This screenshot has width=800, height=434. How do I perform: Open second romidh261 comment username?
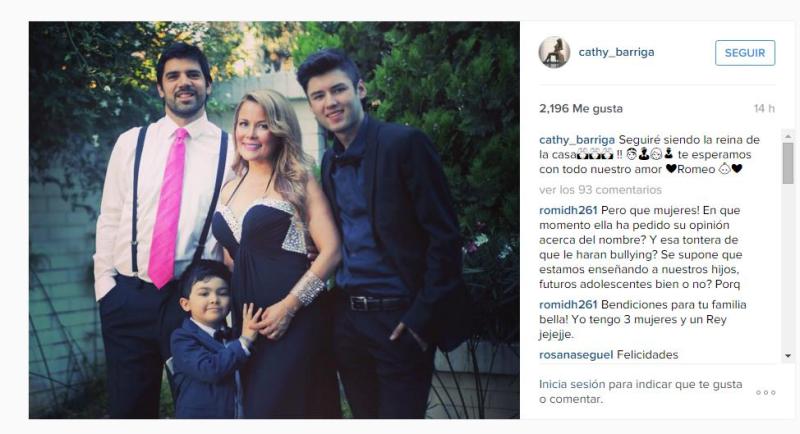click(x=568, y=304)
